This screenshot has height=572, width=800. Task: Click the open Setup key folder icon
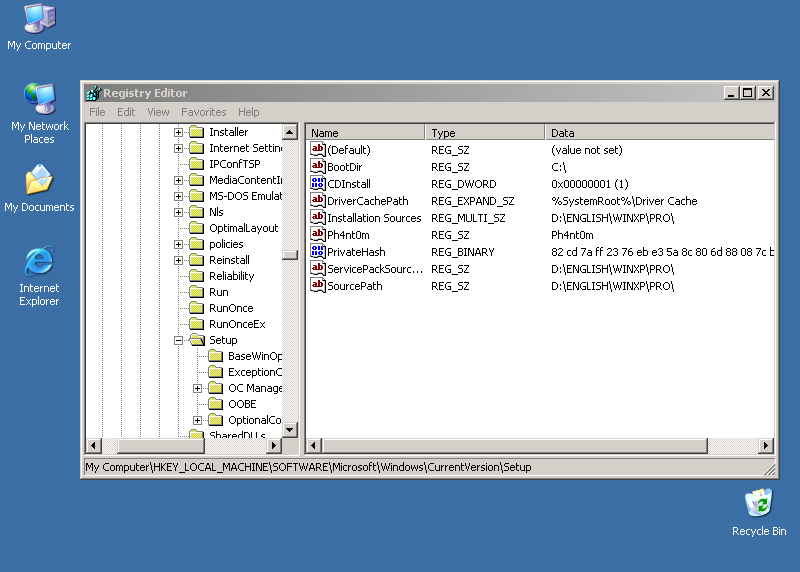[x=197, y=340]
